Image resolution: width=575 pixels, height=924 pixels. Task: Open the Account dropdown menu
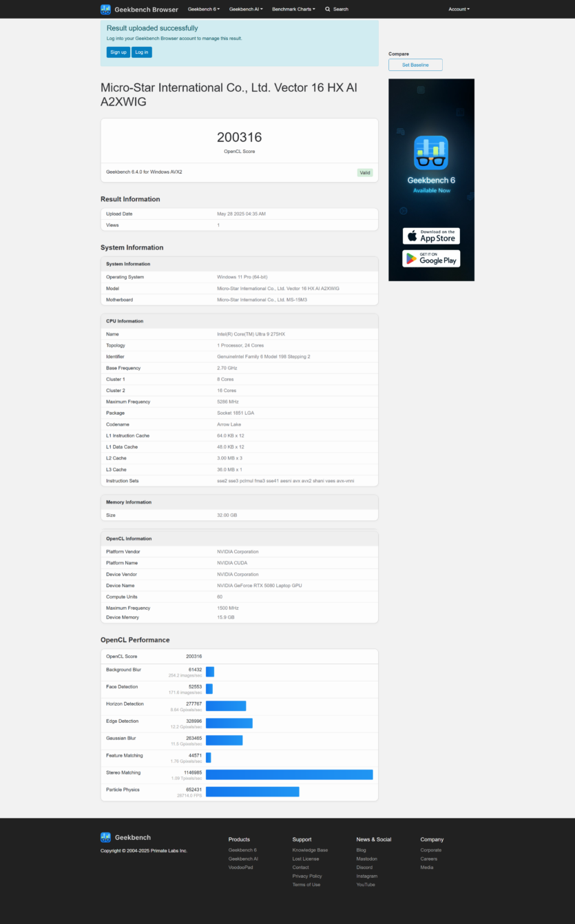pyautogui.click(x=459, y=9)
